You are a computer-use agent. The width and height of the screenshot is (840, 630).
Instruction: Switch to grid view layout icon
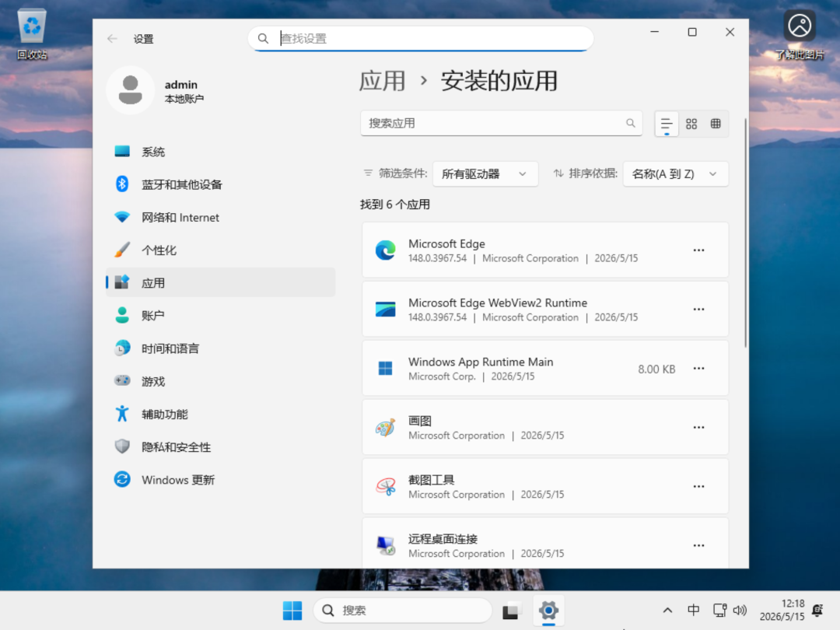pyautogui.click(x=691, y=124)
